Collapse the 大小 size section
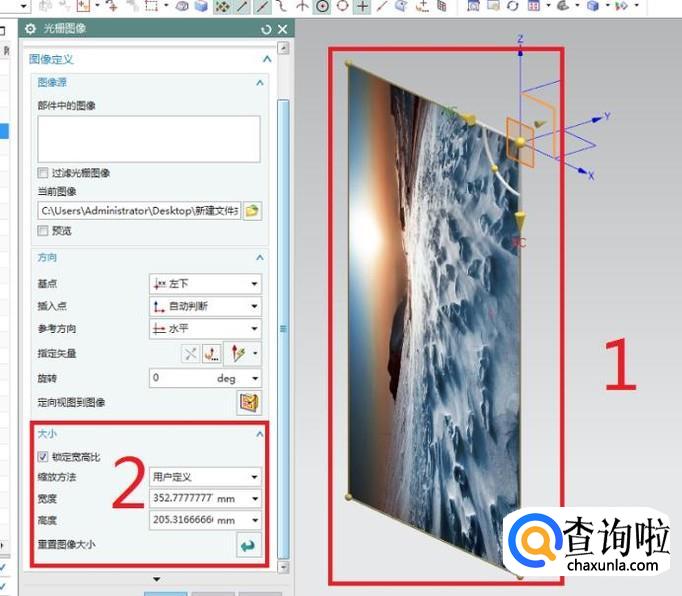 [260, 434]
